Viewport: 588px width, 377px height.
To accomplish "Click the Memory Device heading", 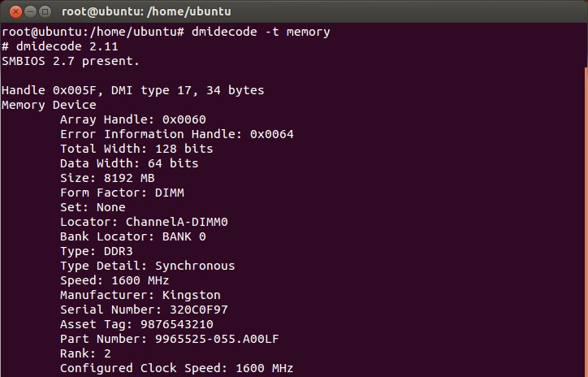I will (x=49, y=105).
